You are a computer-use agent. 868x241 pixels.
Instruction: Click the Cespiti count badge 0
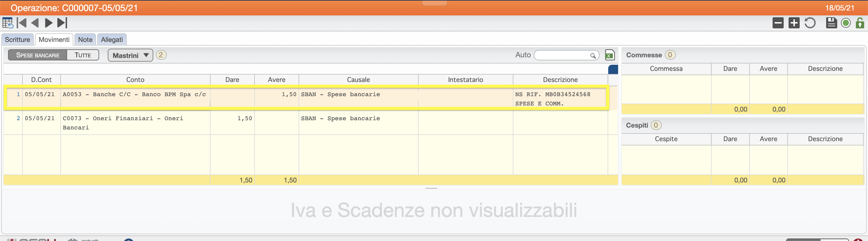pyautogui.click(x=656, y=125)
